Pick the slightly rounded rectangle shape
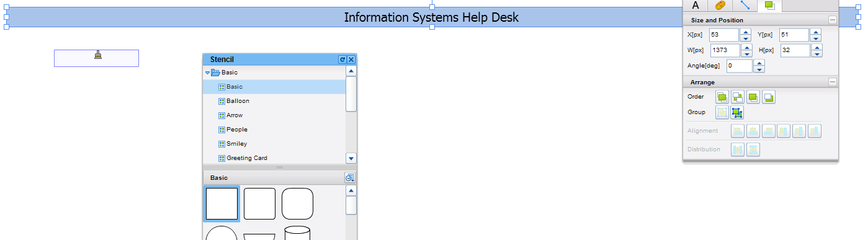The height and width of the screenshot is (240, 868). [259, 204]
